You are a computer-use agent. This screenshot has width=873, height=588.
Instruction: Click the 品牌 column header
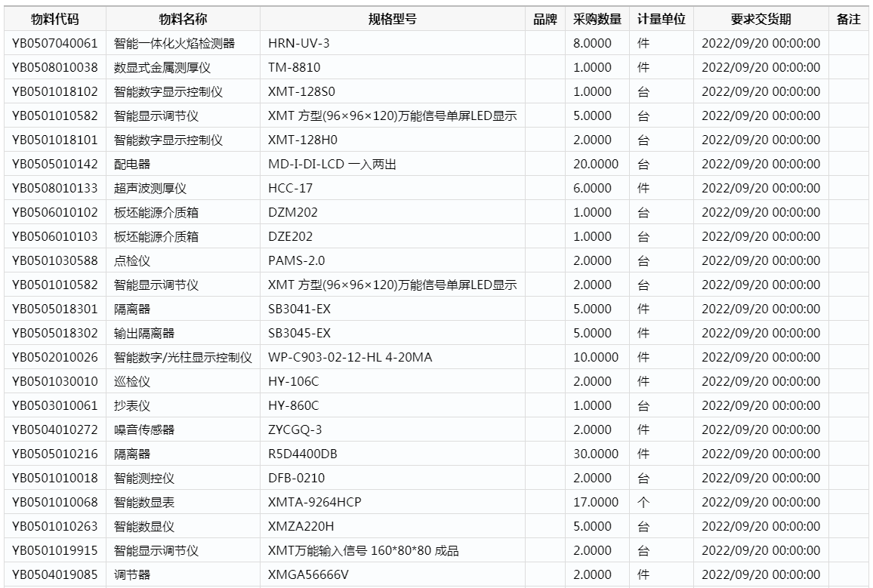pos(545,20)
